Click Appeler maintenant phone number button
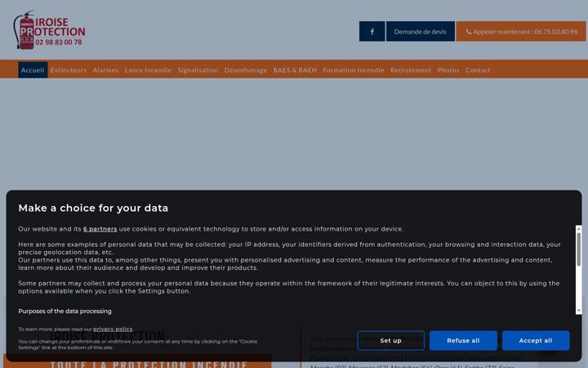This screenshot has width=588, height=368. pyautogui.click(x=521, y=31)
